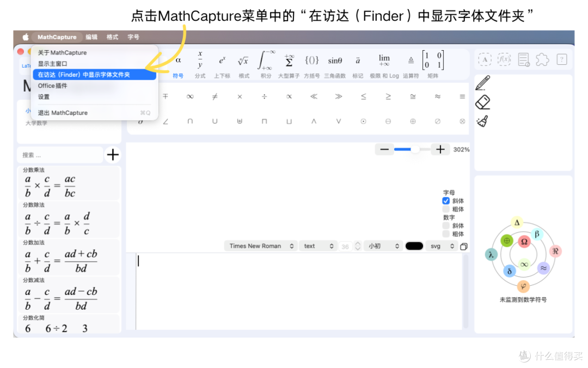The height and width of the screenshot is (368, 588).
Task: Select the eraser tool
Action: coord(482,102)
